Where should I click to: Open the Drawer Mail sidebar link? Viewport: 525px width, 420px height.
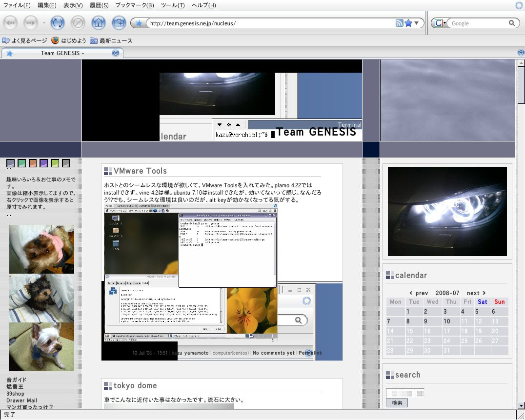point(21,400)
